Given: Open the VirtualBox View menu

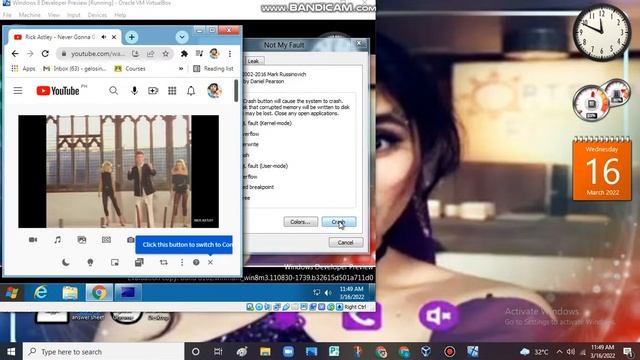Looking at the screenshot, I should pyautogui.click(x=54, y=15).
